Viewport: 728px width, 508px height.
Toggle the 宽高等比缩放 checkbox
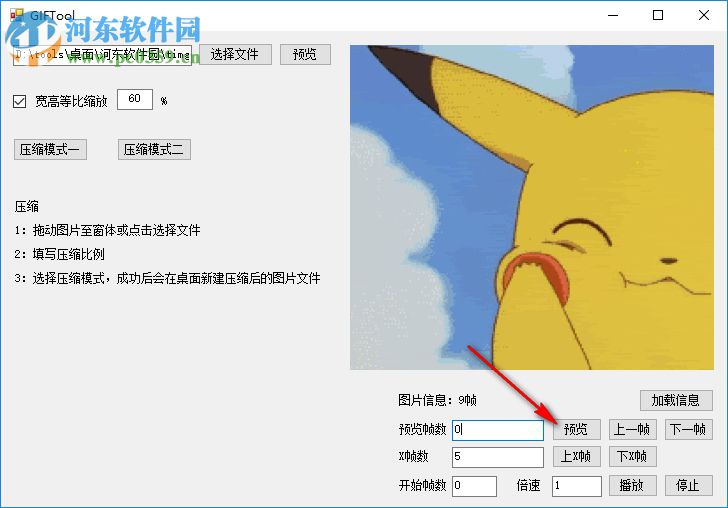(20, 101)
